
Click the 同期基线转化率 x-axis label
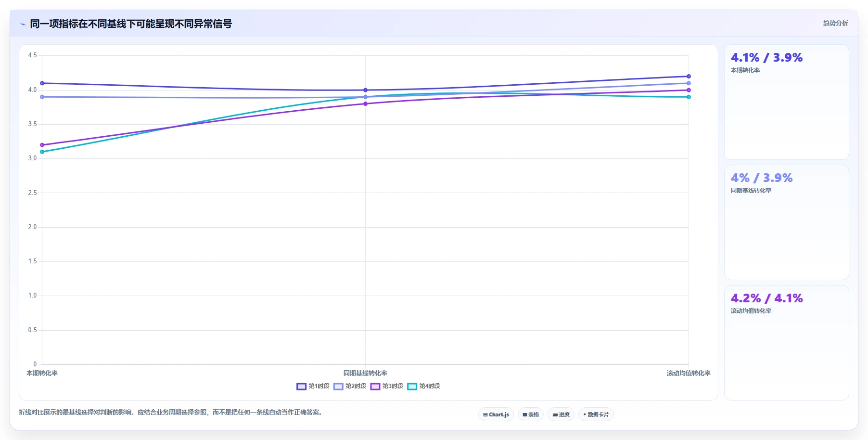(365, 373)
